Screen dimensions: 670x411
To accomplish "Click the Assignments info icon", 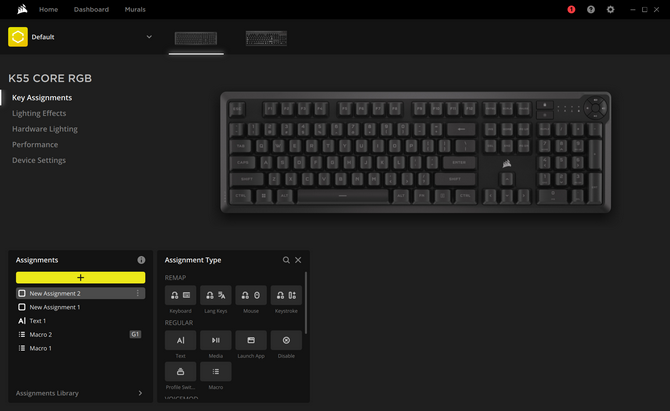I will [x=141, y=260].
